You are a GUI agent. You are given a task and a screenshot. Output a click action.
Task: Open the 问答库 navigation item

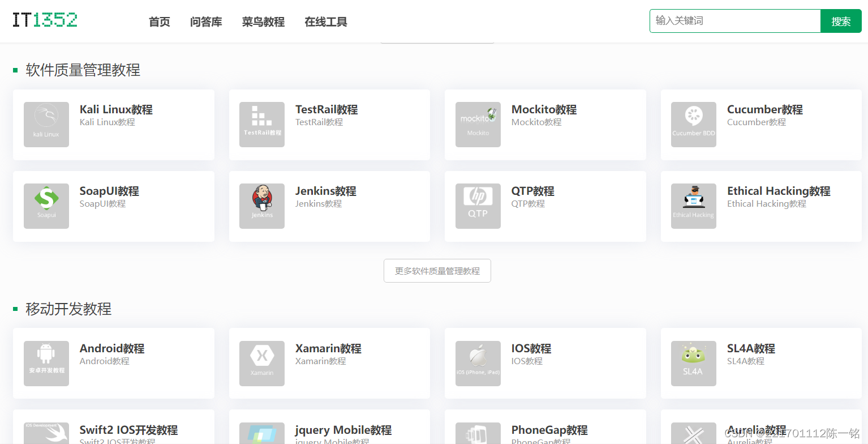206,22
